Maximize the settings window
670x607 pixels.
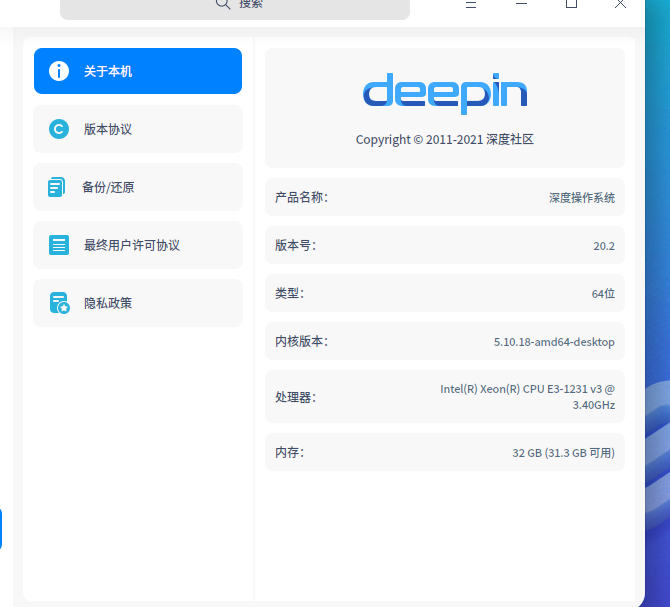pos(571,4)
